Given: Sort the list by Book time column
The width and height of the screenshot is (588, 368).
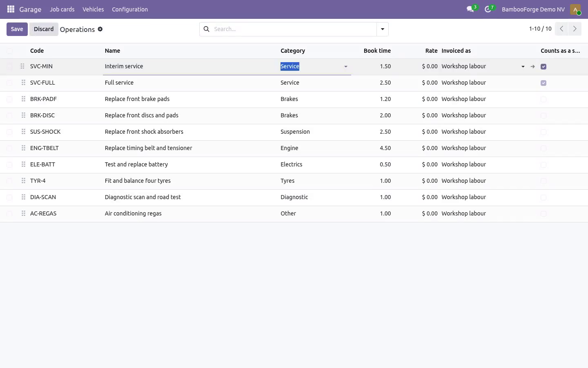Looking at the screenshot, I should tap(377, 51).
